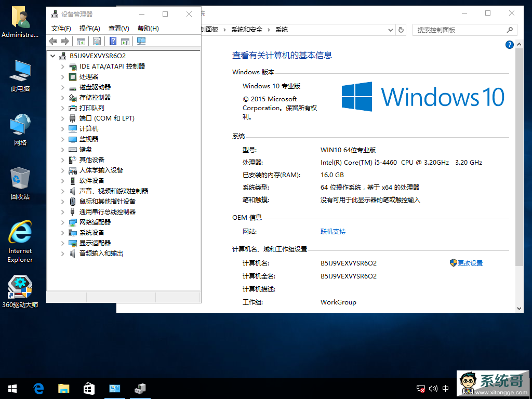This screenshot has width=532, height=399.
Task: Select the 网络 desktop icon
Action: coord(20,129)
